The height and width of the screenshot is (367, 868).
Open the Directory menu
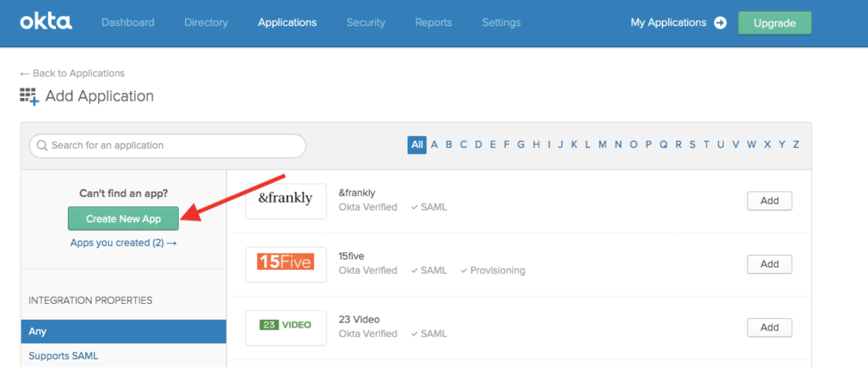coord(206,22)
